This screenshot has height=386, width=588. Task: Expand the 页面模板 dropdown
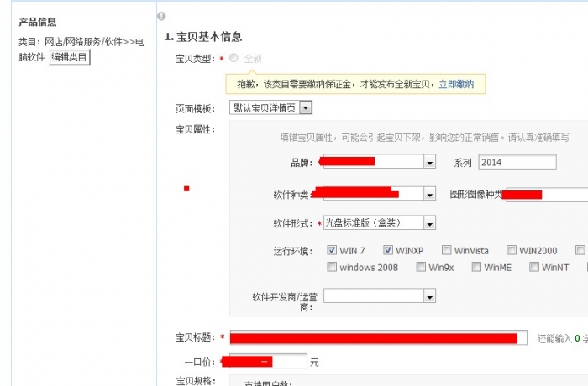tap(305, 108)
